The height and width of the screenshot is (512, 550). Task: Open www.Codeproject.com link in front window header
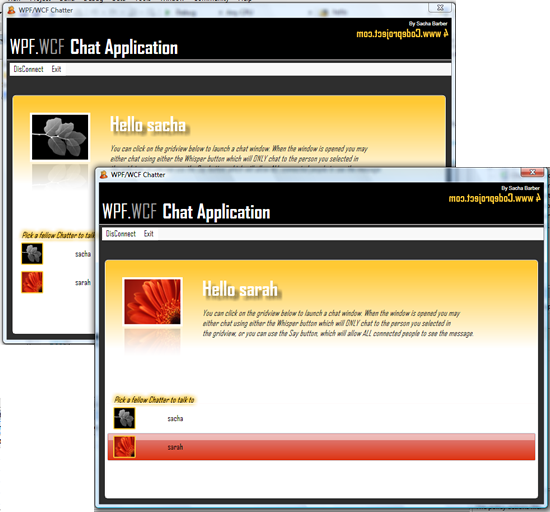(494, 199)
